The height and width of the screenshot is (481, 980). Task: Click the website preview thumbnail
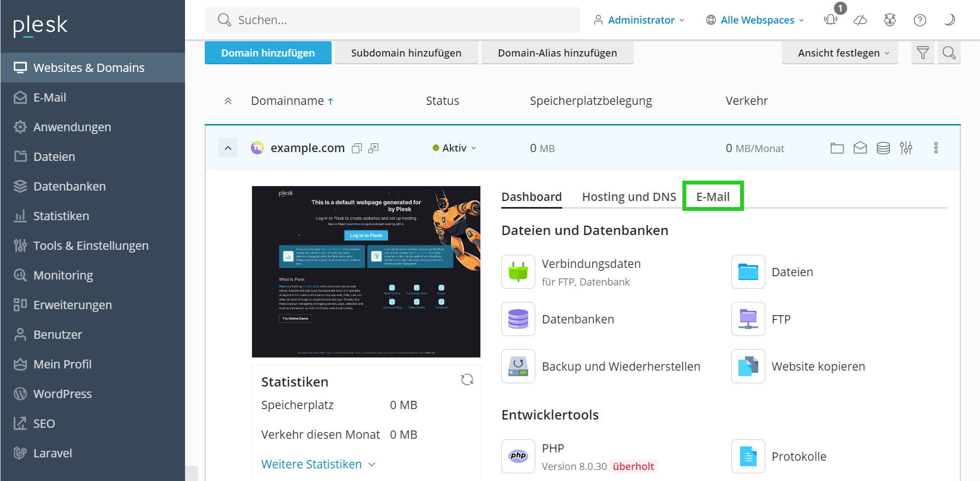pyautogui.click(x=366, y=272)
